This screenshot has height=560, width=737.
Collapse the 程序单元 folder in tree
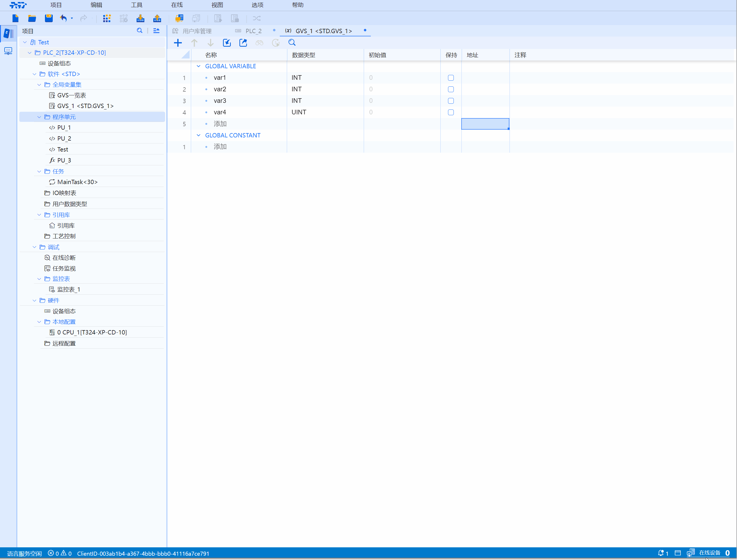[39, 117]
